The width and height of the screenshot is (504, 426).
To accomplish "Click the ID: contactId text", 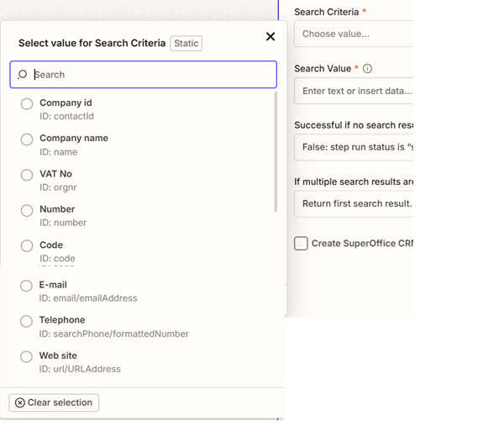I will (67, 116).
